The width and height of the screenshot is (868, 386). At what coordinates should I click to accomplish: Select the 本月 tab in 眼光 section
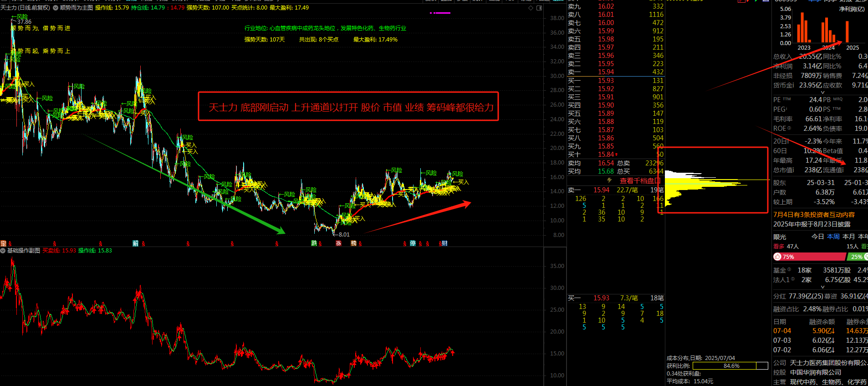tap(849, 237)
